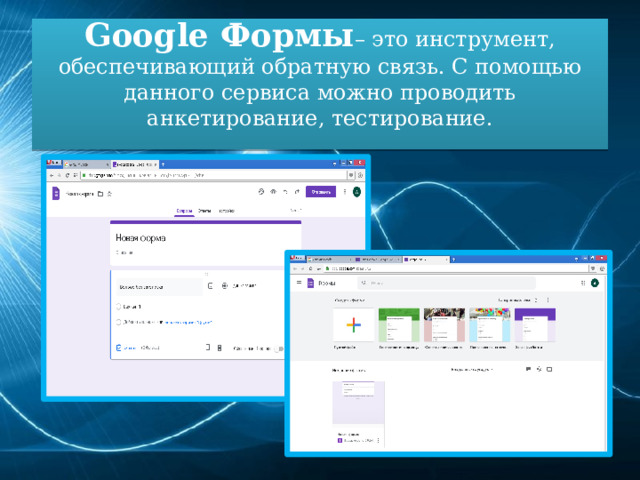This screenshot has width=640, height=480.
Task: Create a blank form with the plus thumbnail
Action: point(353,325)
